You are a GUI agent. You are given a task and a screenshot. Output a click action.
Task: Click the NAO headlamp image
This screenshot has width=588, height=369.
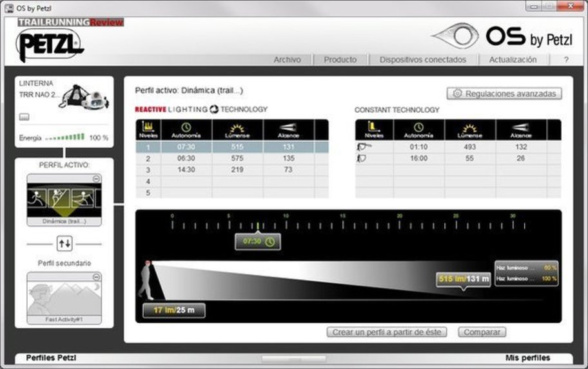coord(84,97)
